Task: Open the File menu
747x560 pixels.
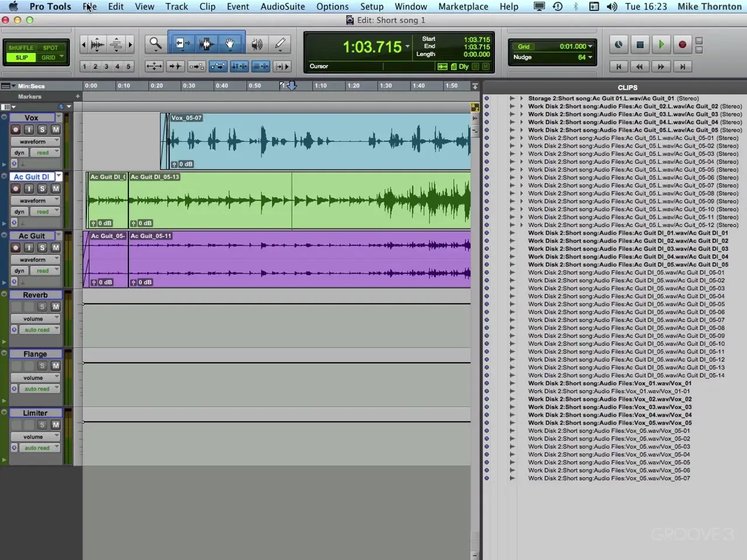Action: click(89, 6)
